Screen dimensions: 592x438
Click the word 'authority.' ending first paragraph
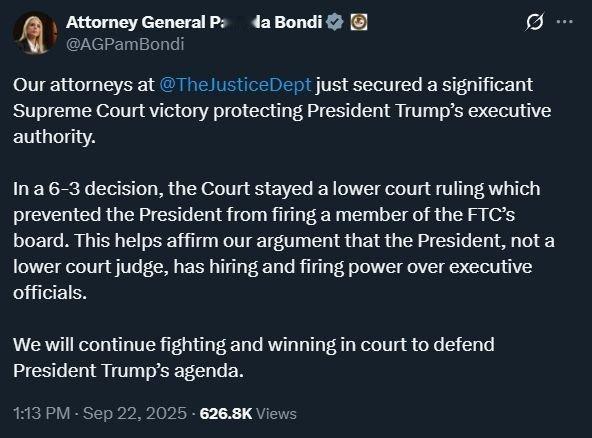(x=54, y=137)
